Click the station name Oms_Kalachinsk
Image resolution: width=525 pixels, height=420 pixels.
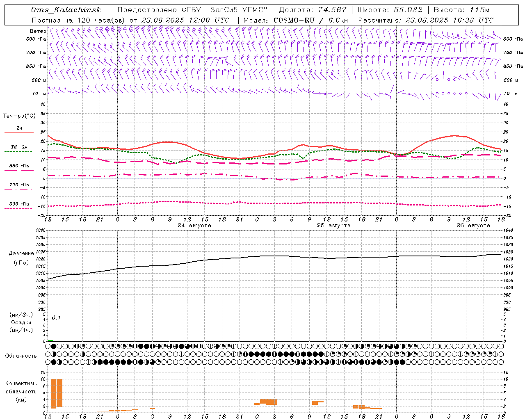click(66, 10)
